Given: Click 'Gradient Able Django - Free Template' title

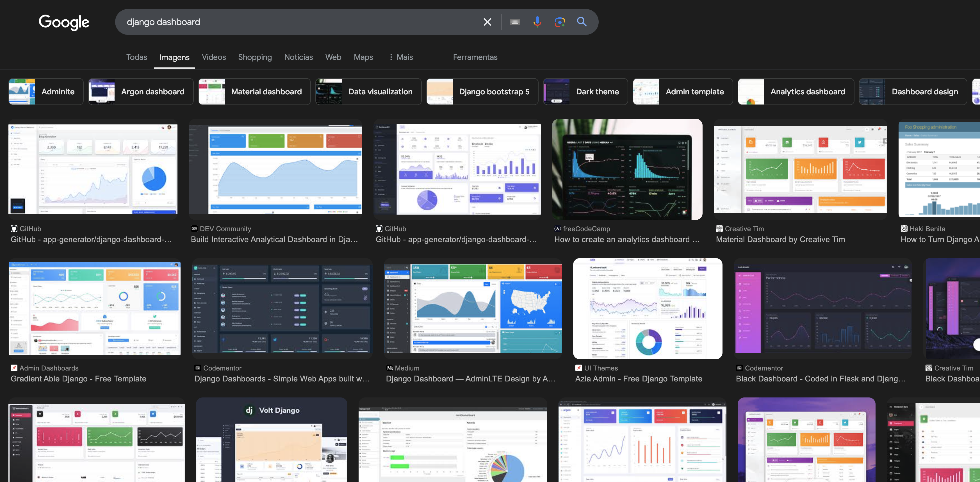Looking at the screenshot, I should [x=78, y=379].
